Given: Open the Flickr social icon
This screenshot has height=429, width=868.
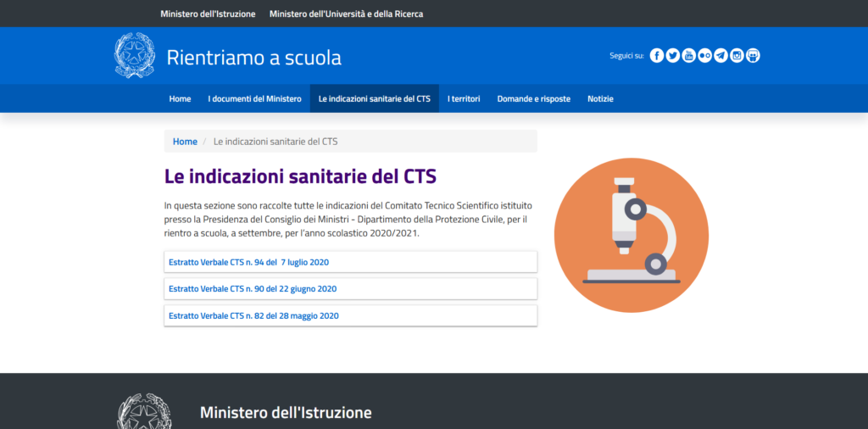Looking at the screenshot, I should (x=704, y=55).
